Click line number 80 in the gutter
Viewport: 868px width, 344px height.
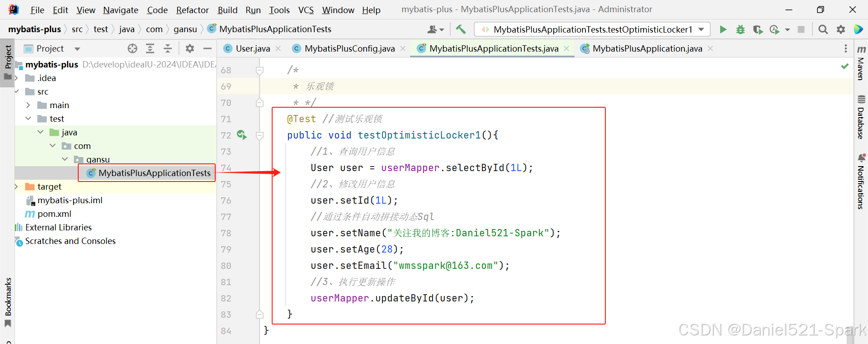coord(226,266)
